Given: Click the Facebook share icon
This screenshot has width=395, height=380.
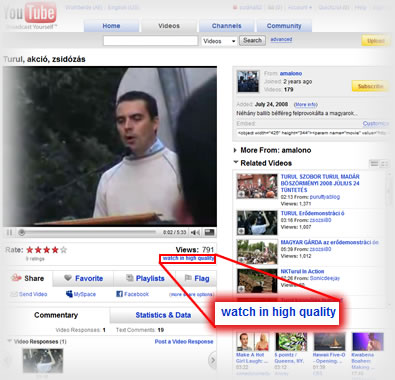Looking at the screenshot, I should click(x=119, y=294).
